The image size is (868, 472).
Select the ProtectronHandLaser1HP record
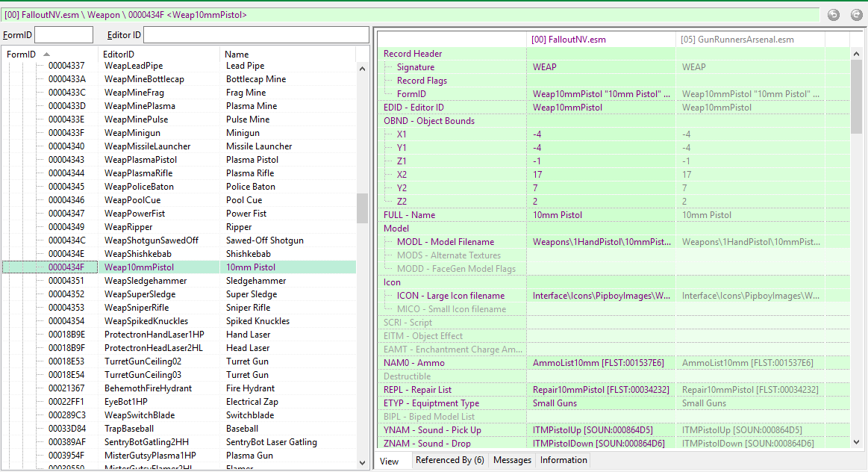[x=179, y=335]
